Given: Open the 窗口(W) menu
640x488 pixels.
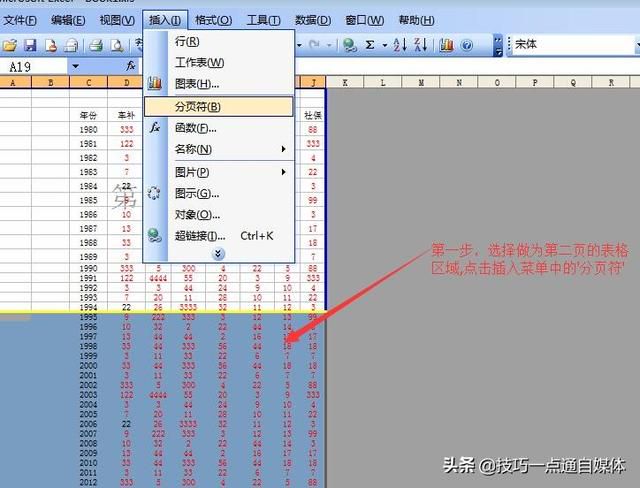Looking at the screenshot, I should coord(364,20).
